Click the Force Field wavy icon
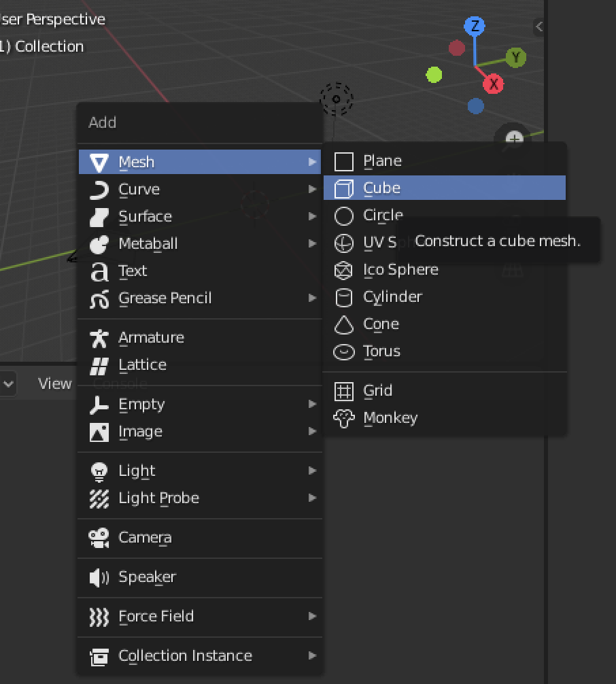This screenshot has width=616, height=684. click(99, 617)
